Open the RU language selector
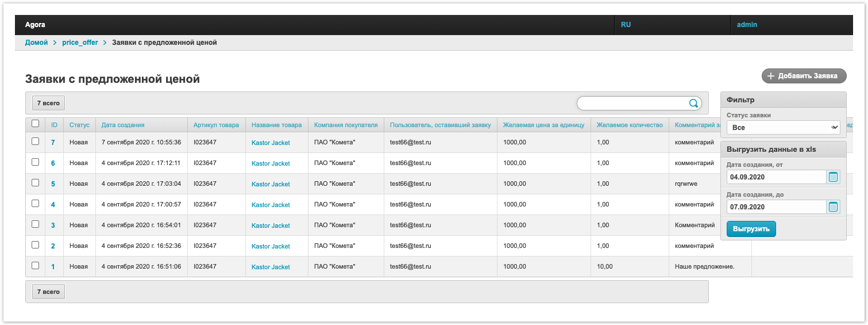The image size is (868, 325). (626, 25)
